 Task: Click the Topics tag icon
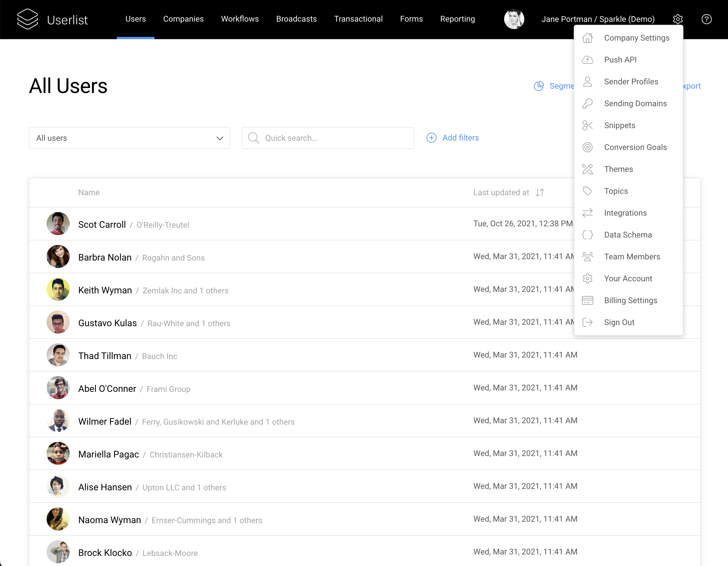coord(588,191)
